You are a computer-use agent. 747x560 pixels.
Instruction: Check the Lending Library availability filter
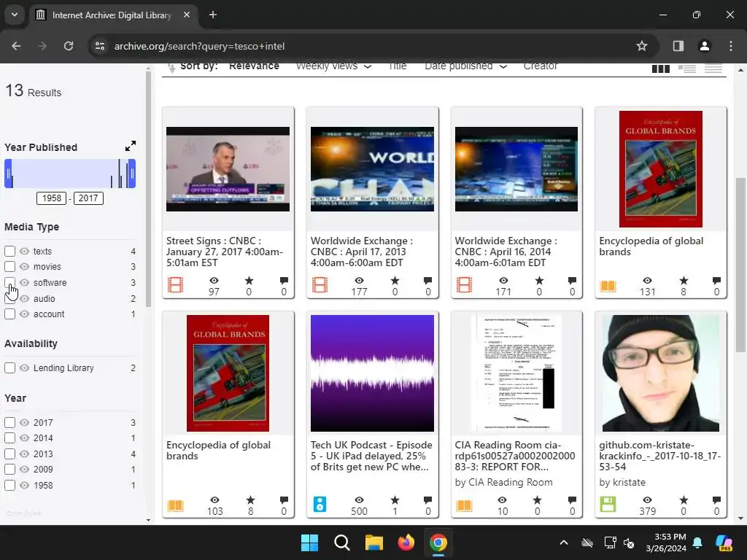point(9,367)
